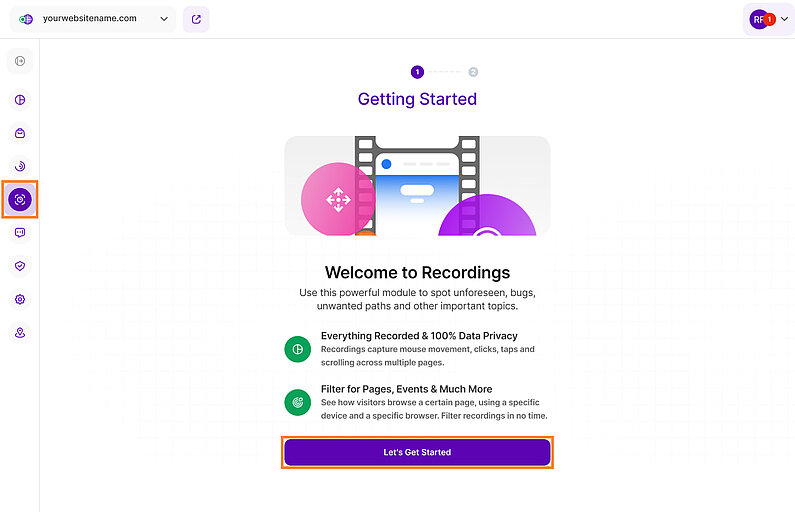This screenshot has width=795, height=512.
Task: Select step 2 indicator
Action: pyautogui.click(x=473, y=72)
